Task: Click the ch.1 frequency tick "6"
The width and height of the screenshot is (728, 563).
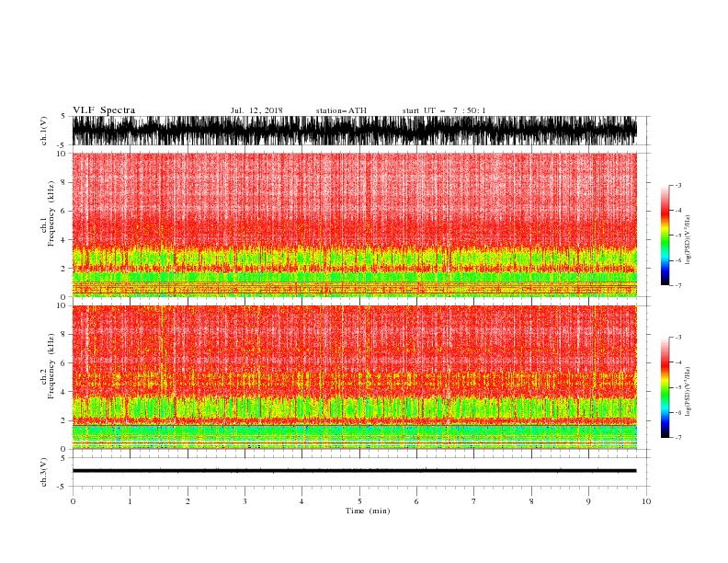Action: pos(63,212)
